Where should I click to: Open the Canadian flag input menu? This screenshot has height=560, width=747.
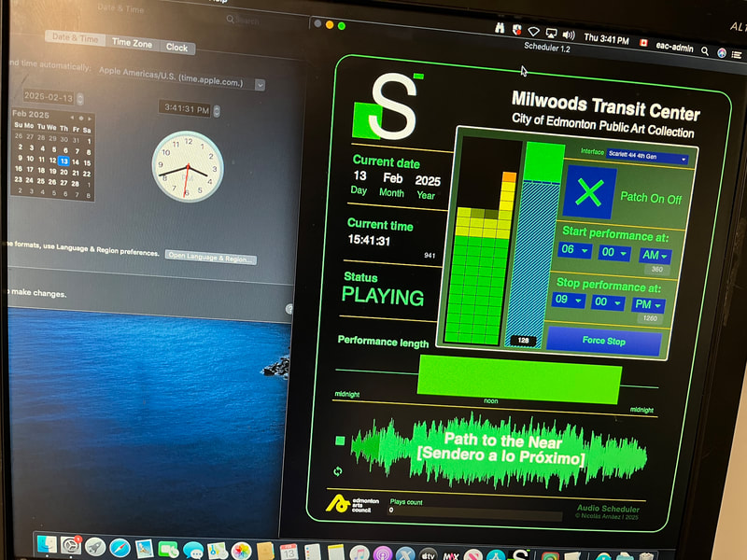(x=643, y=43)
